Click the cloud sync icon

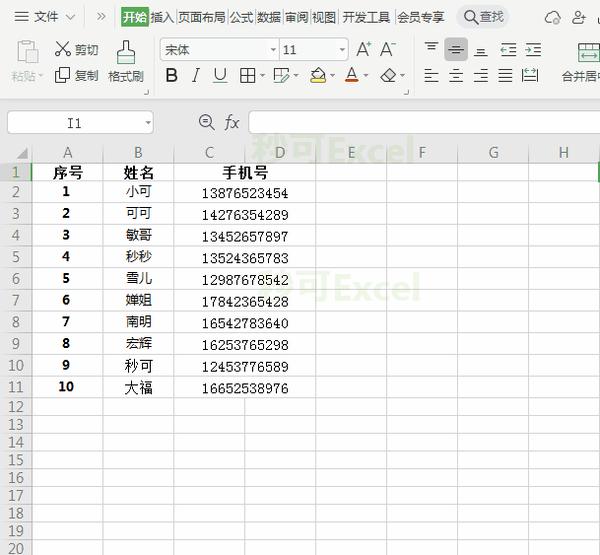(552, 17)
